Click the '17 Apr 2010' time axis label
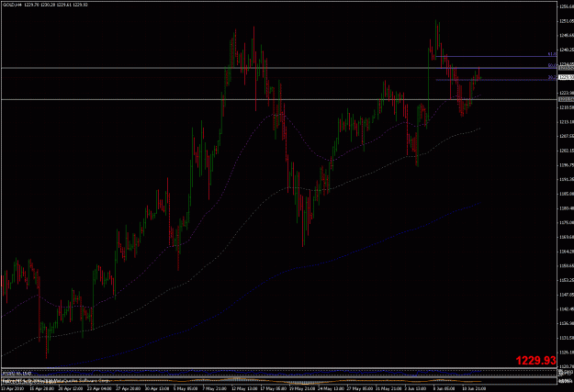This screenshot has height=392, width=574. [x=13, y=388]
